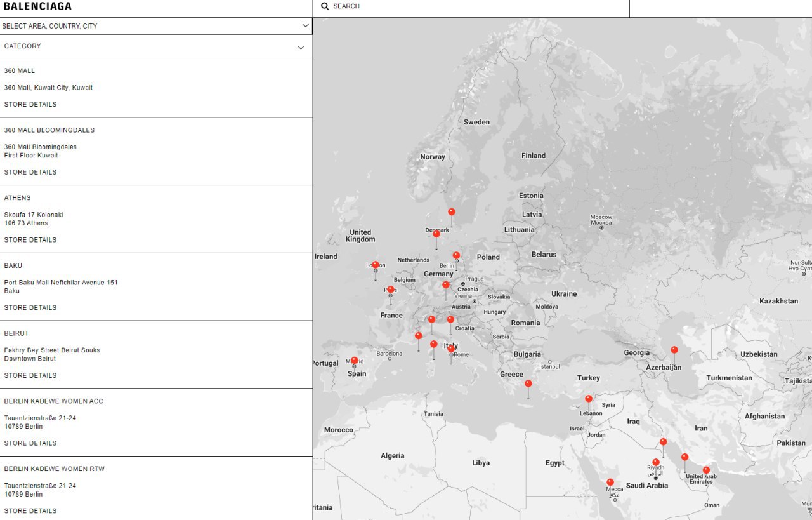Open Store Details for Beirut store
Screen dimensions: 812x520
(30, 375)
